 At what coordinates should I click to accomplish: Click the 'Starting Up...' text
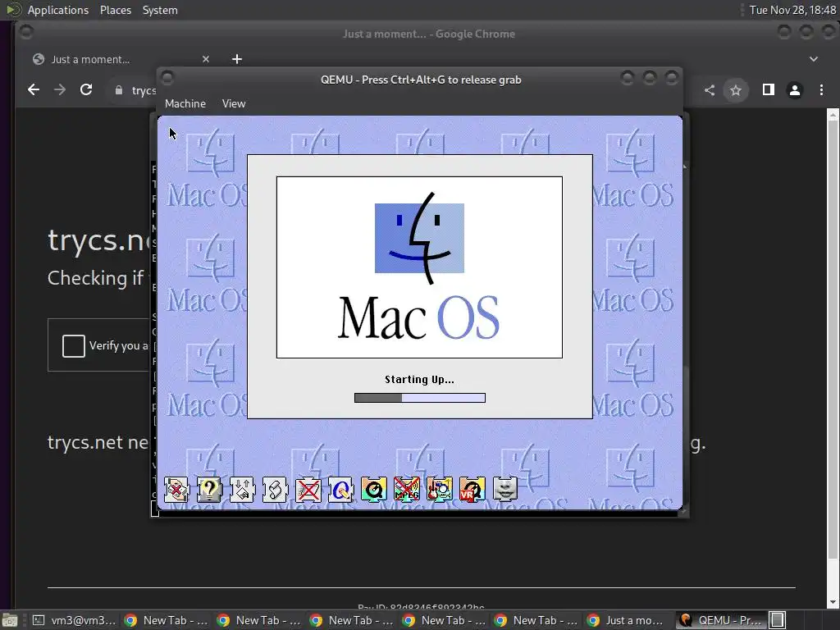coord(419,379)
